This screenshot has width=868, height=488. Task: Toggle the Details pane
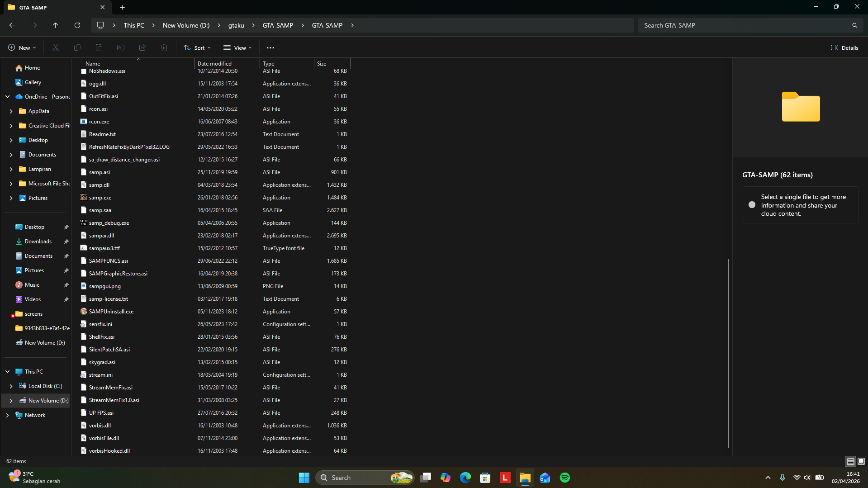(x=844, y=47)
